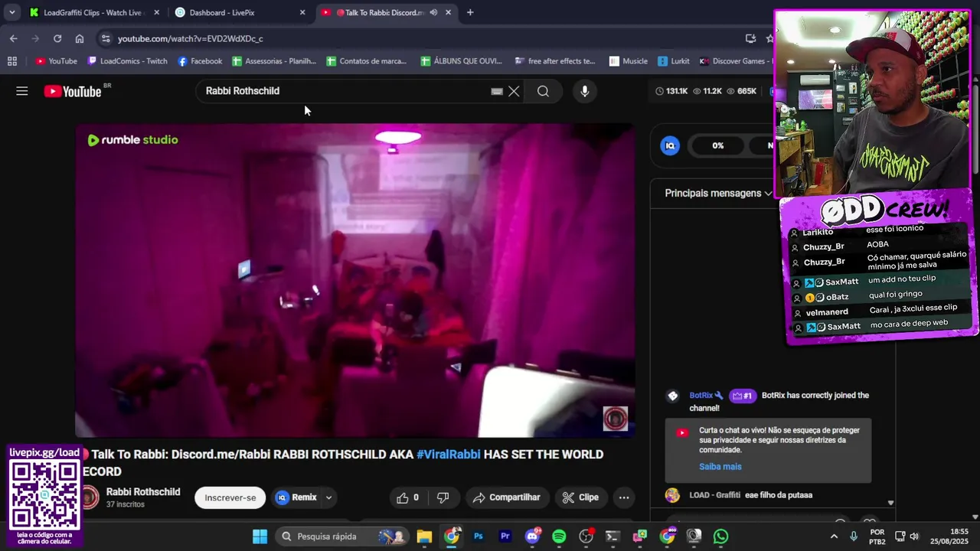This screenshot has width=980, height=551.
Task: Open a new browser tab
Action: 470,12
